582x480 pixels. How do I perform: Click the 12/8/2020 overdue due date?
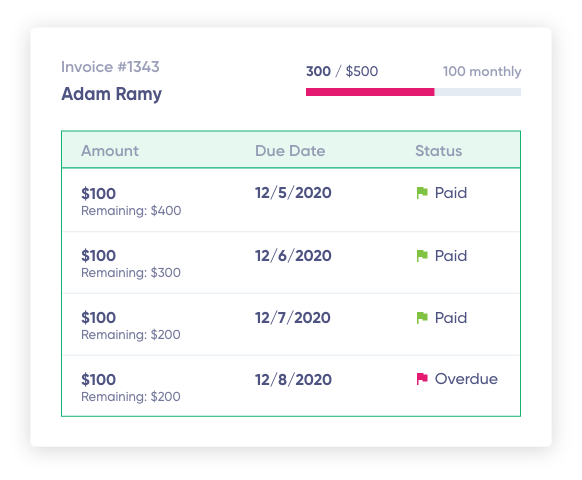click(293, 380)
